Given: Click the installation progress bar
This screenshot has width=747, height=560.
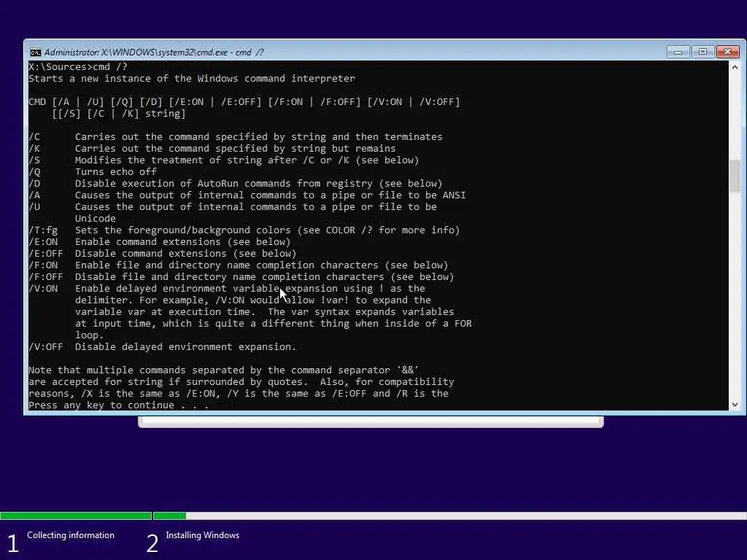Looking at the screenshot, I should (373, 516).
